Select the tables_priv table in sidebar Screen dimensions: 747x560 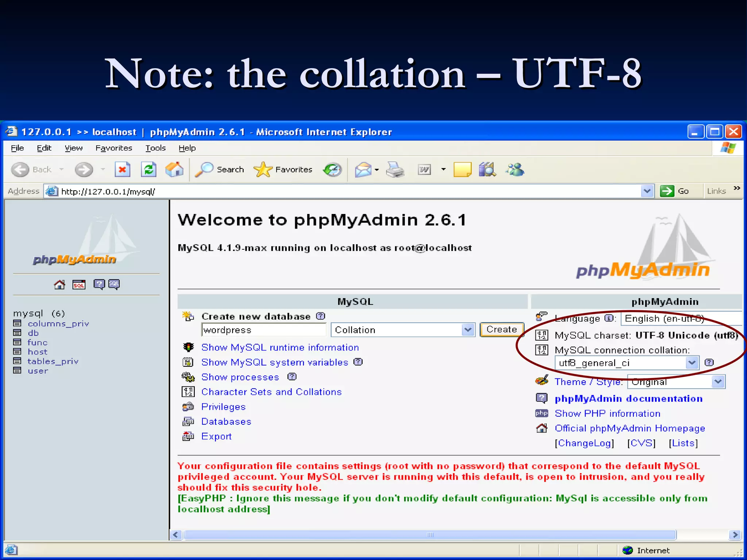53,361
